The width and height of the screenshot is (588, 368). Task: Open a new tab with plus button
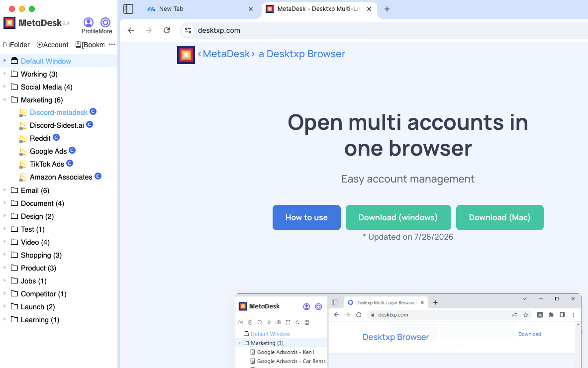tap(387, 9)
